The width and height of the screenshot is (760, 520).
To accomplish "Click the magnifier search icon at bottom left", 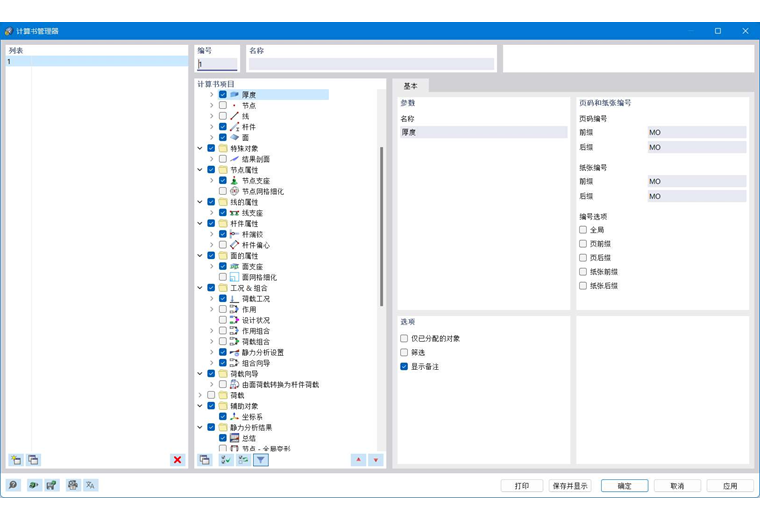I will pos(13,485).
